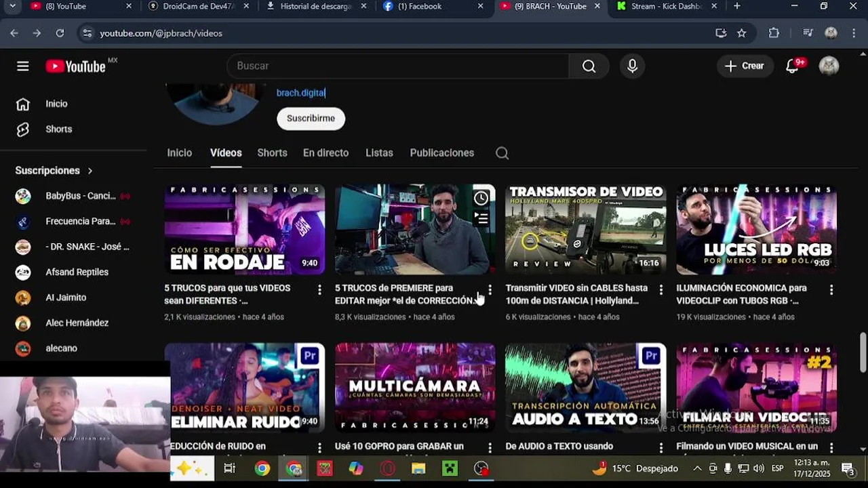Start voice search with the microphone icon

pos(632,66)
